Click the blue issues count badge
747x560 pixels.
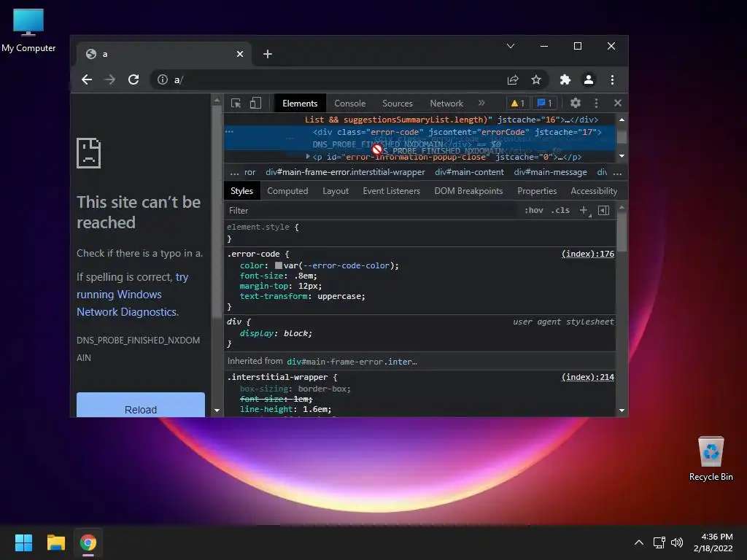coord(544,103)
